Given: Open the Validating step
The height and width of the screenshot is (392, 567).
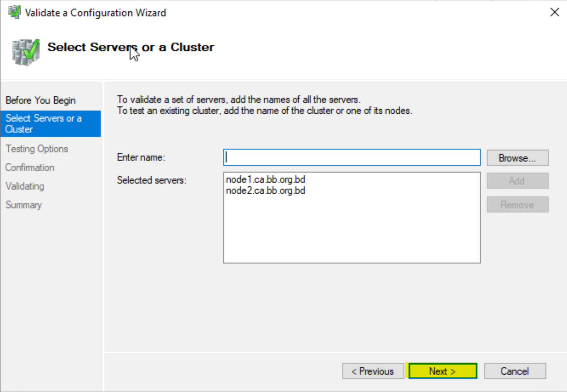Looking at the screenshot, I should tap(25, 186).
